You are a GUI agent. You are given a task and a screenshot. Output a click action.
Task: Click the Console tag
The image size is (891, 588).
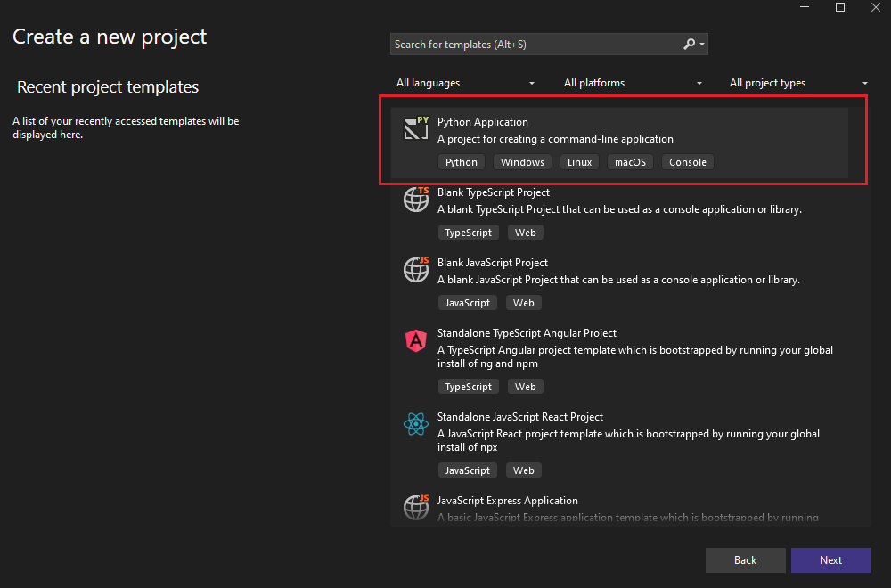click(688, 162)
